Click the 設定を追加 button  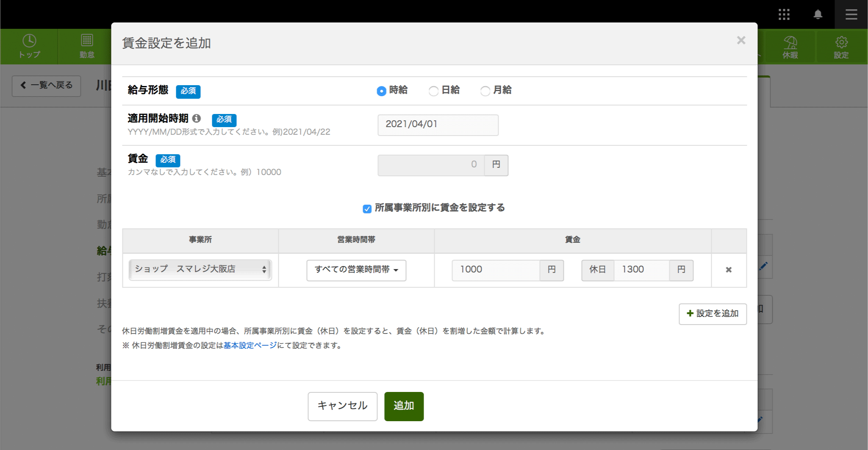(713, 314)
